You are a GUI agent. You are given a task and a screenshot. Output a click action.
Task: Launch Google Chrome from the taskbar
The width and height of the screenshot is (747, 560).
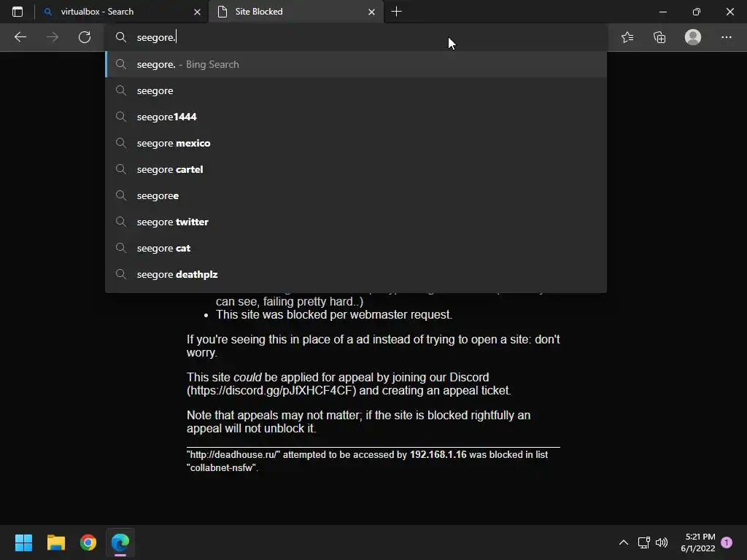(x=88, y=542)
